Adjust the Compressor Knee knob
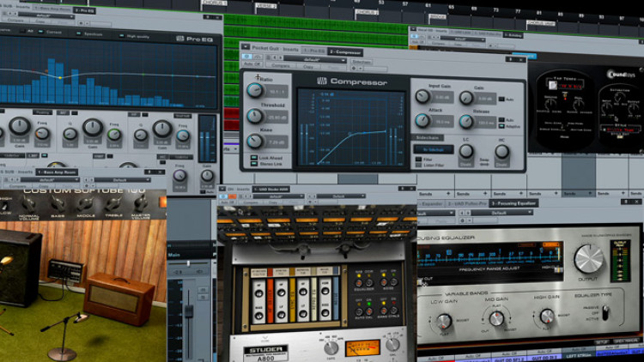644x362 pixels. [255, 142]
